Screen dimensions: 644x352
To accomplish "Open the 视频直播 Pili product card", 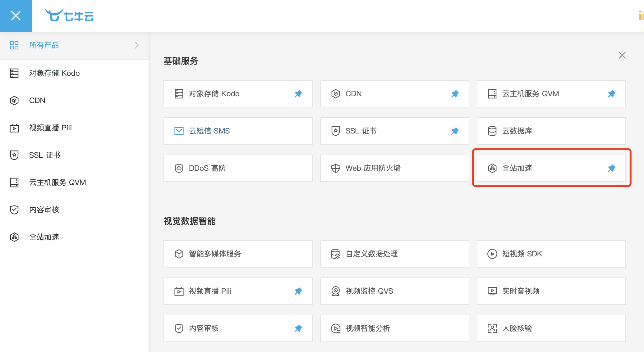I will pos(238,291).
